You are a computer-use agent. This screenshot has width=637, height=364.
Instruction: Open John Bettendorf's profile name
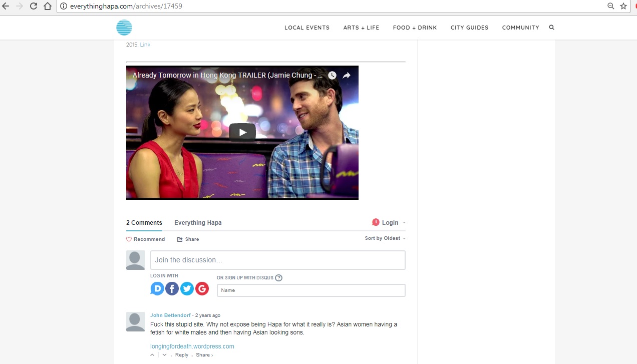coord(170,315)
